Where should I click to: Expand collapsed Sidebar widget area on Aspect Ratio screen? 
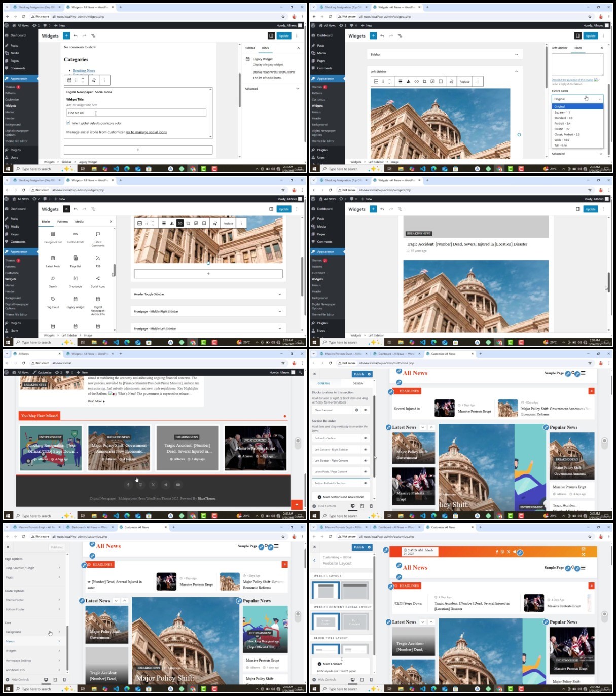pyautogui.click(x=444, y=54)
